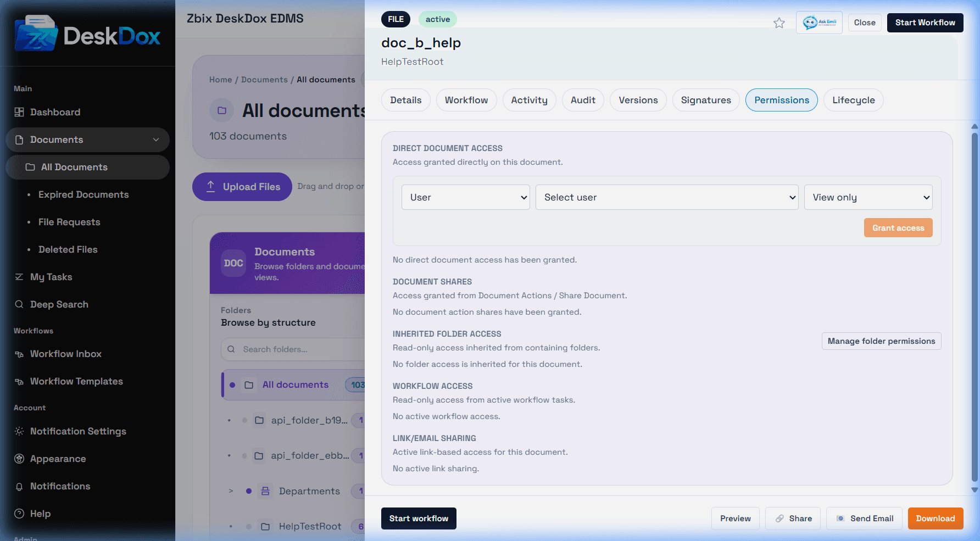Click the top Start Workflow button

pos(925,23)
